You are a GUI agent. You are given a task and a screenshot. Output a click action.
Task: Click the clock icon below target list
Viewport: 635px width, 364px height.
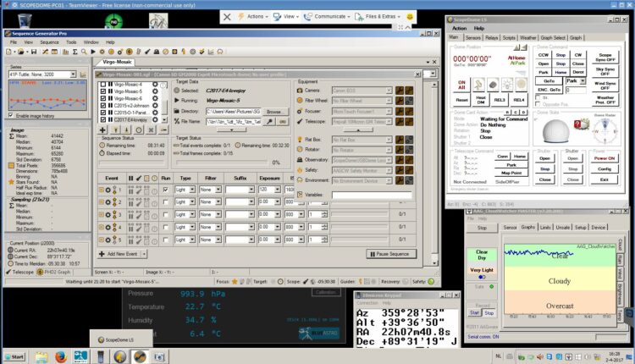point(139,130)
